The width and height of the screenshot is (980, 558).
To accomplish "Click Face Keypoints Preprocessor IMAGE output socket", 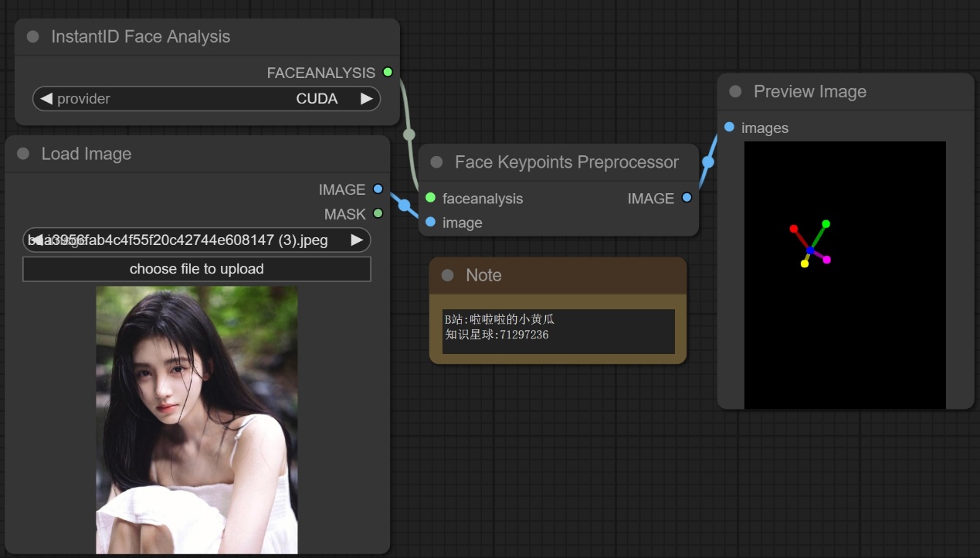I will (x=687, y=198).
